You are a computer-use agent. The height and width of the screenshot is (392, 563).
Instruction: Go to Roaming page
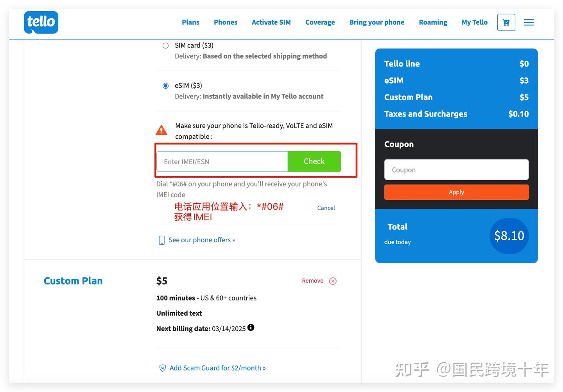433,22
